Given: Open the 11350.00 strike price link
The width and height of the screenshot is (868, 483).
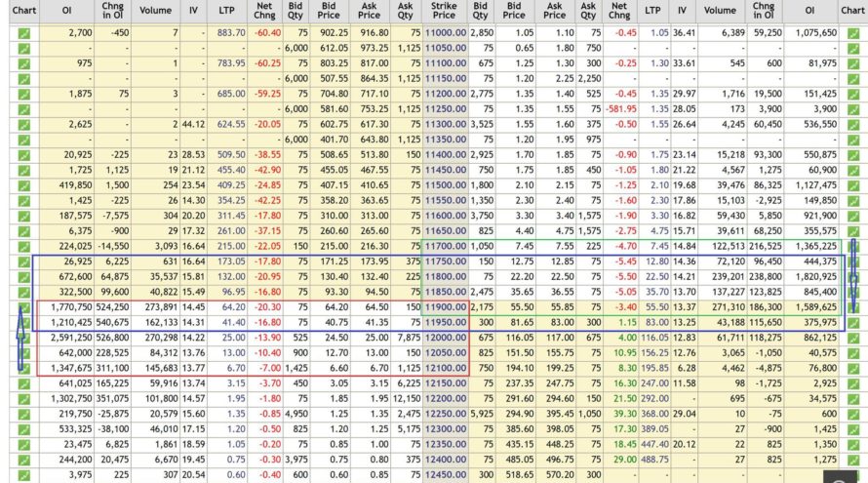Looking at the screenshot, I should coord(446,140).
